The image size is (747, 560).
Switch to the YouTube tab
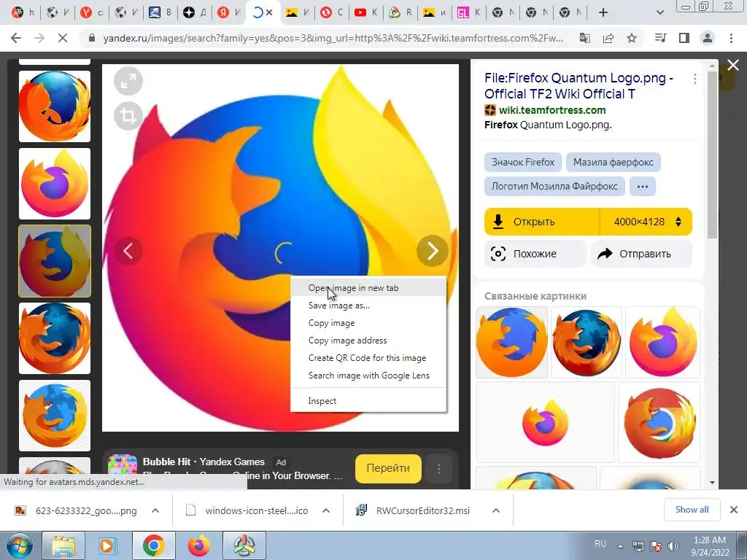point(365,13)
